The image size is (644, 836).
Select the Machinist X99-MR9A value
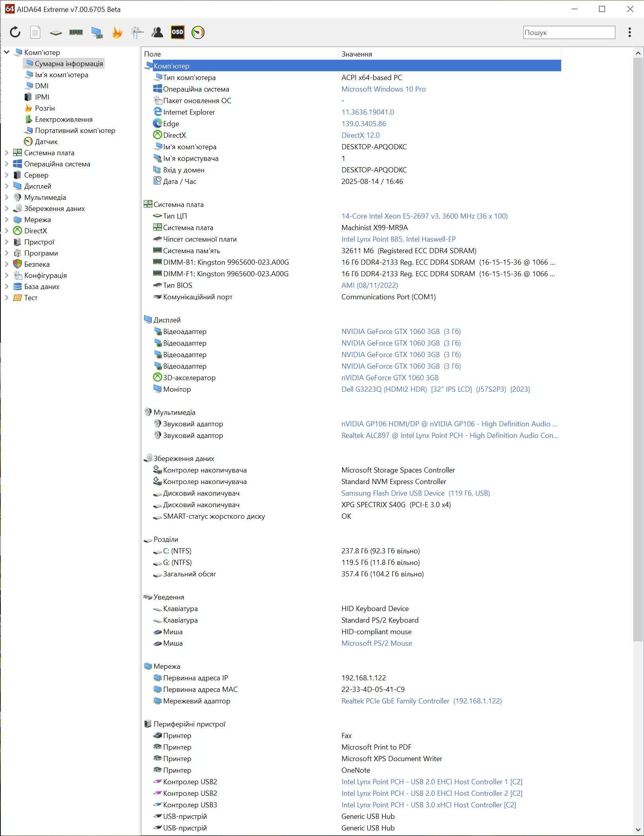tap(375, 228)
